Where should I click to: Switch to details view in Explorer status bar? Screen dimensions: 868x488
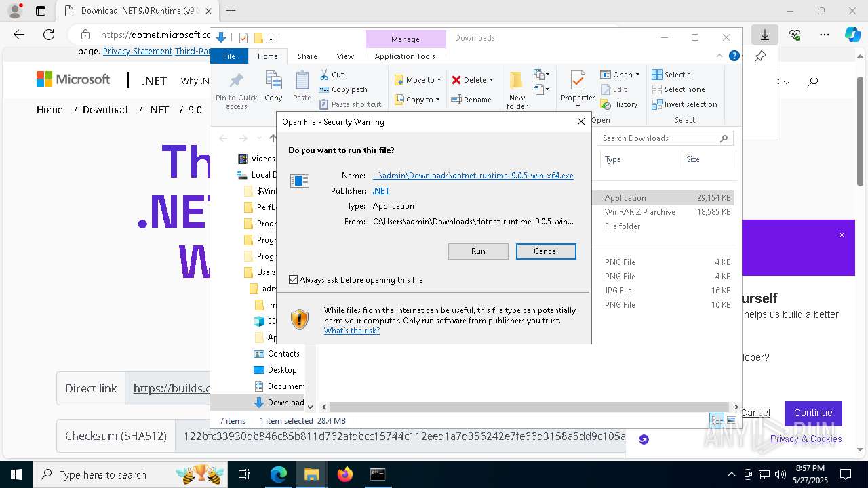pos(716,420)
